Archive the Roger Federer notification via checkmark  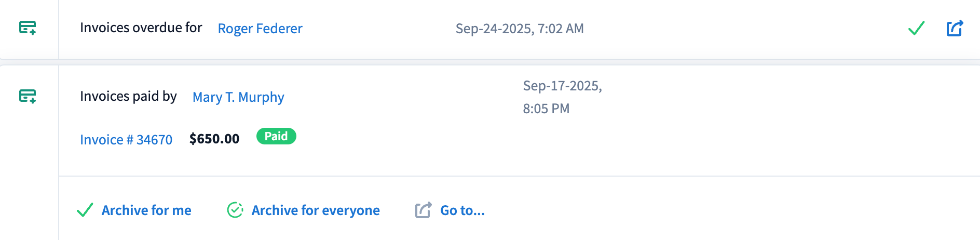pos(916,28)
